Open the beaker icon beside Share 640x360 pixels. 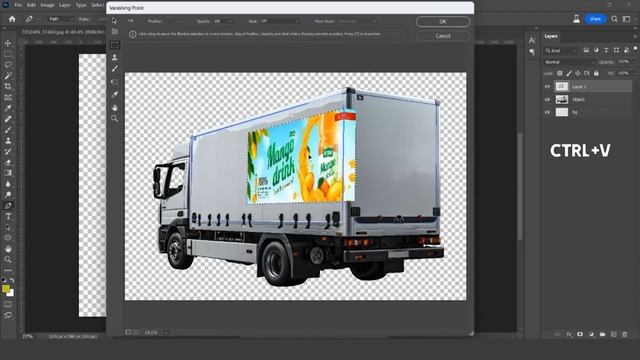click(576, 19)
